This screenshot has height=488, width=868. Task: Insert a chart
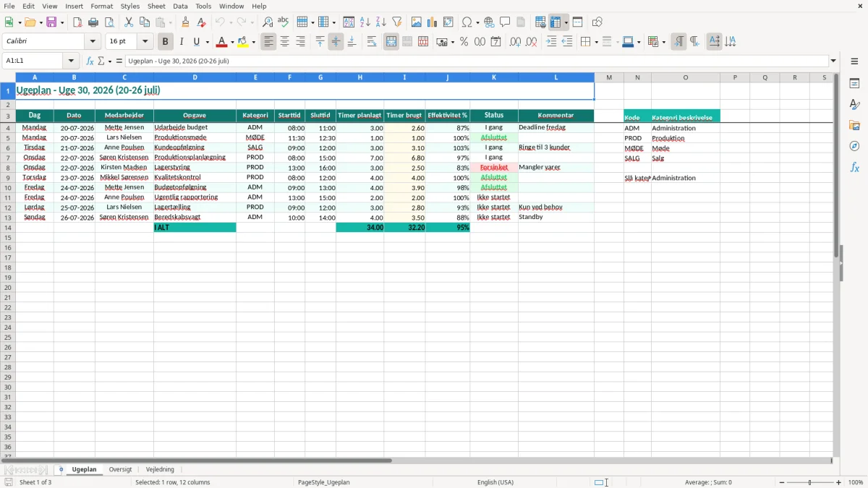pyautogui.click(x=433, y=22)
